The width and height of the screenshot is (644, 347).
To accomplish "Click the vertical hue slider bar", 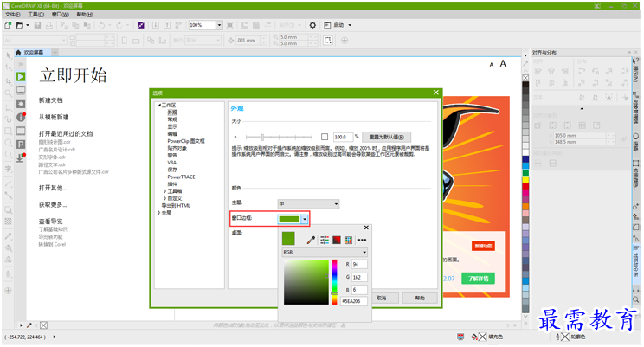I will click(335, 282).
